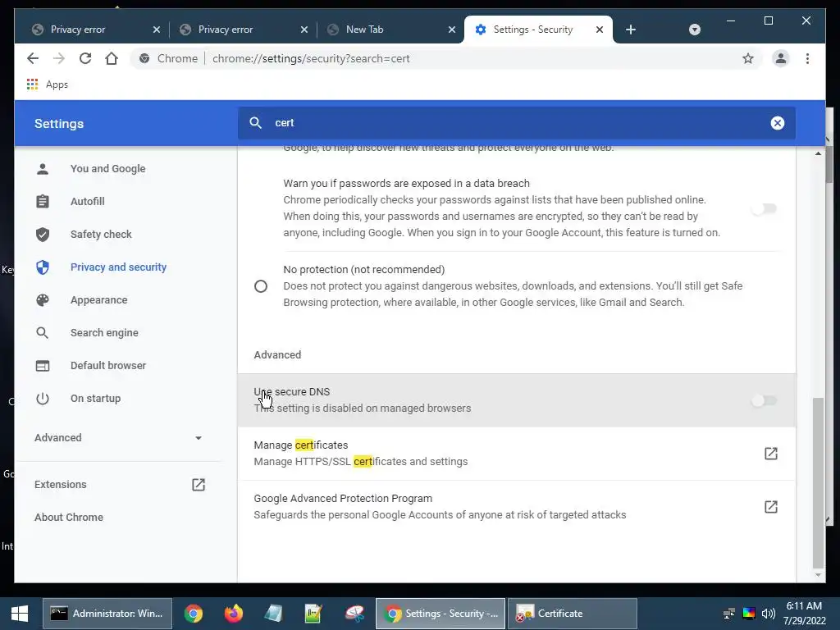Open Autofill settings section
Image resolution: width=840 pixels, height=630 pixels.
coord(87,202)
